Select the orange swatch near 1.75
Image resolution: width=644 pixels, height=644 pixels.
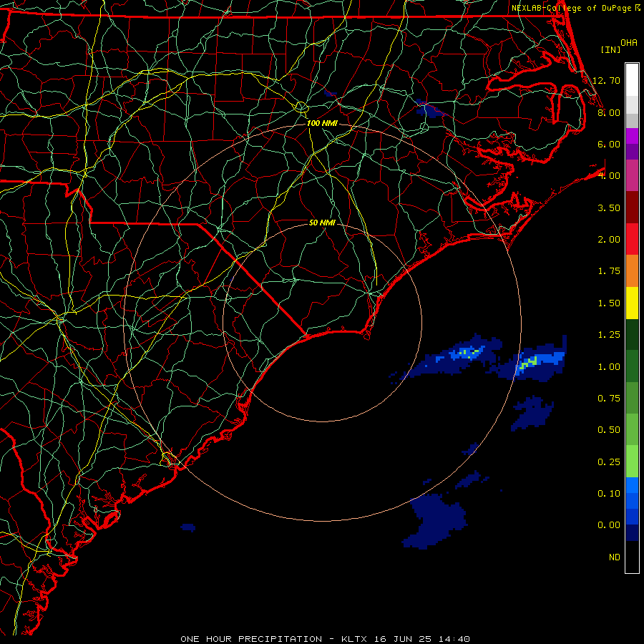click(x=632, y=271)
